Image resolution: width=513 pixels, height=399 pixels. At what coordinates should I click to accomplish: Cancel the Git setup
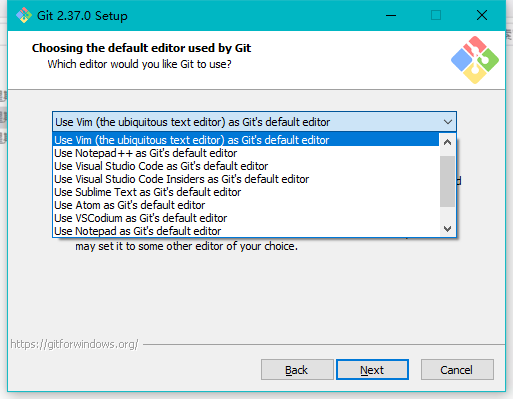457,370
